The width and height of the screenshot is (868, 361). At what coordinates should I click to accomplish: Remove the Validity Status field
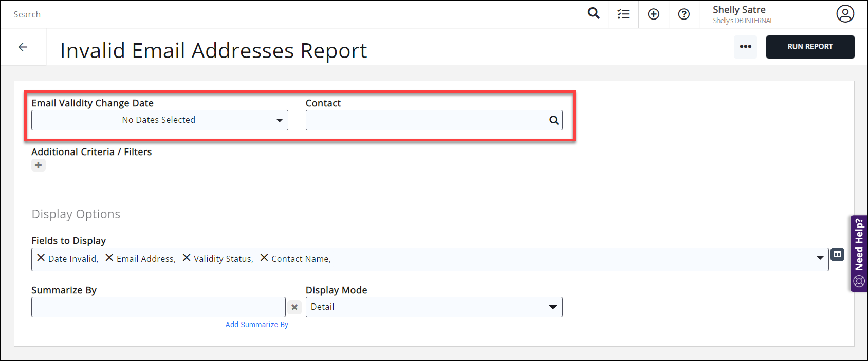tap(187, 258)
